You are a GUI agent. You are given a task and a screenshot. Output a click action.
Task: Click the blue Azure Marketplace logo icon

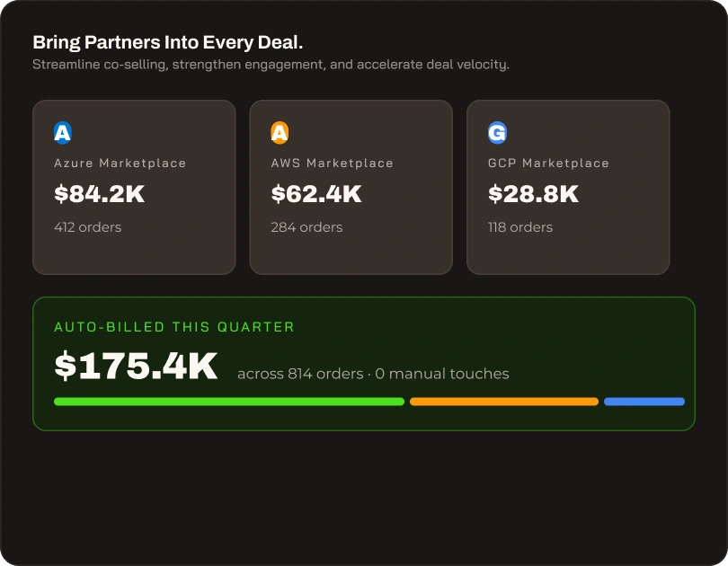[x=63, y=133]
